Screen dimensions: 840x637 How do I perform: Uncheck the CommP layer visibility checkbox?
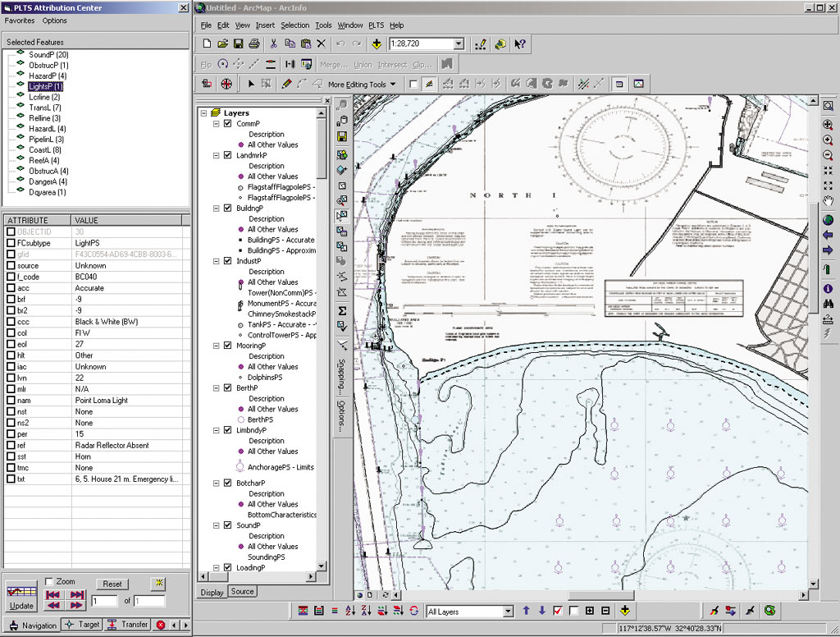click(x=228, y=124)
